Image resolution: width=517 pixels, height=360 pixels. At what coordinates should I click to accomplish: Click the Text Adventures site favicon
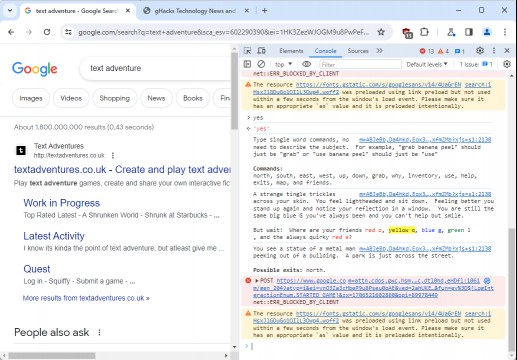pyautogui.click(x=21, y=150)
